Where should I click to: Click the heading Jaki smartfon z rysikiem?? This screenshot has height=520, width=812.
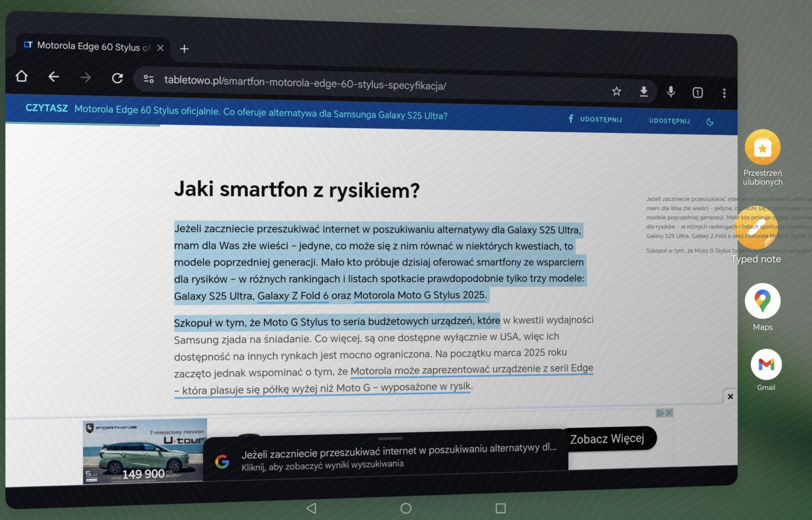coord(296,190)
